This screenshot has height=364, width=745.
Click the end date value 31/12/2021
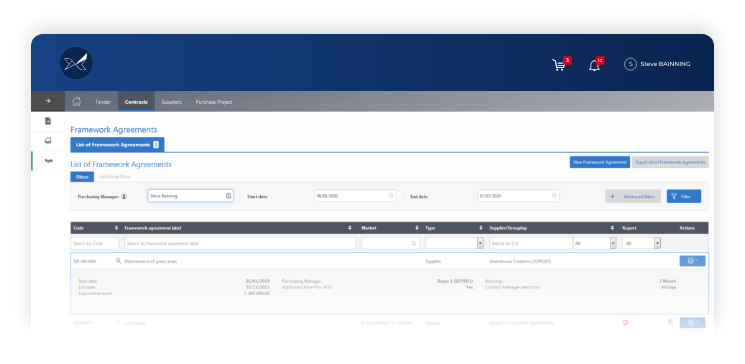point(258,287)
